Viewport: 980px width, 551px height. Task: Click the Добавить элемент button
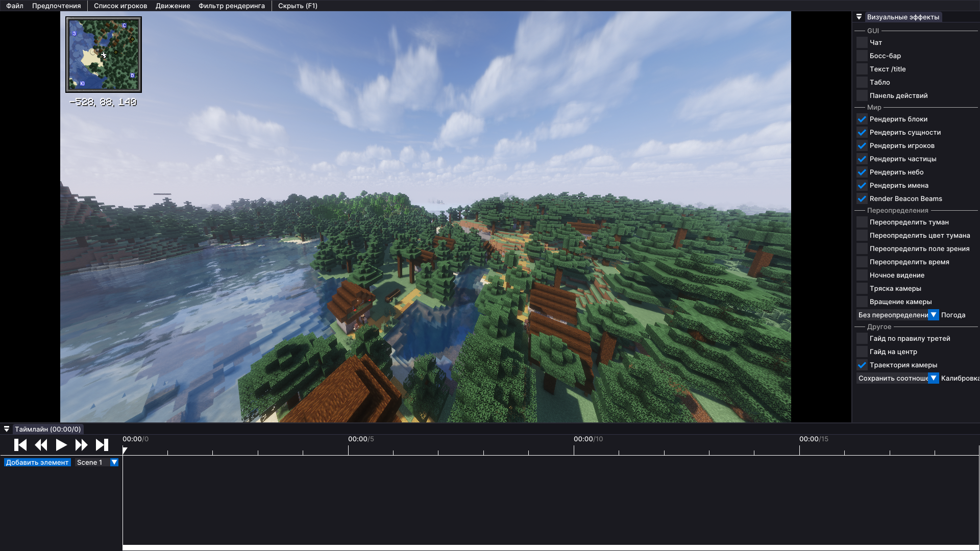pyautogui.click(x=37, y=462)
